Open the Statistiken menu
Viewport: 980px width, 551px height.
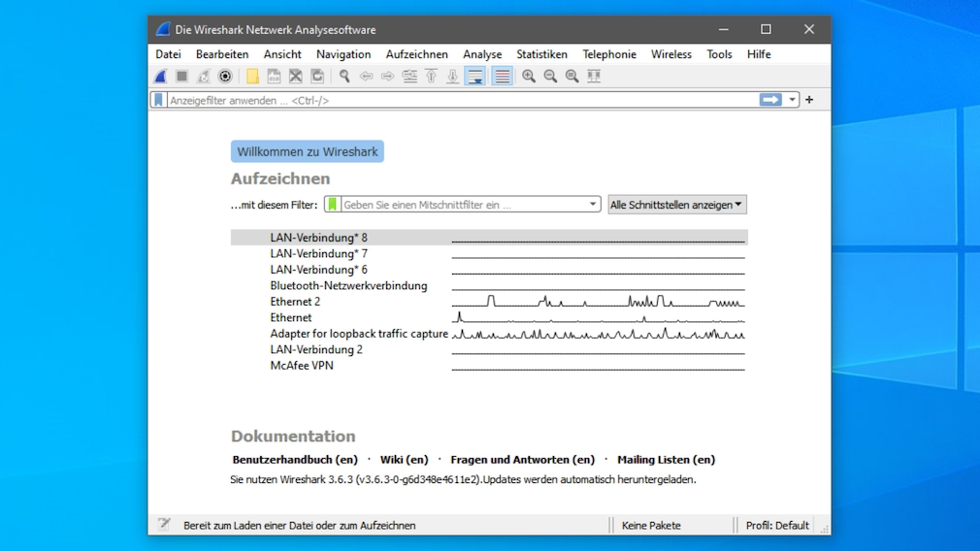(x=541, y=54)
